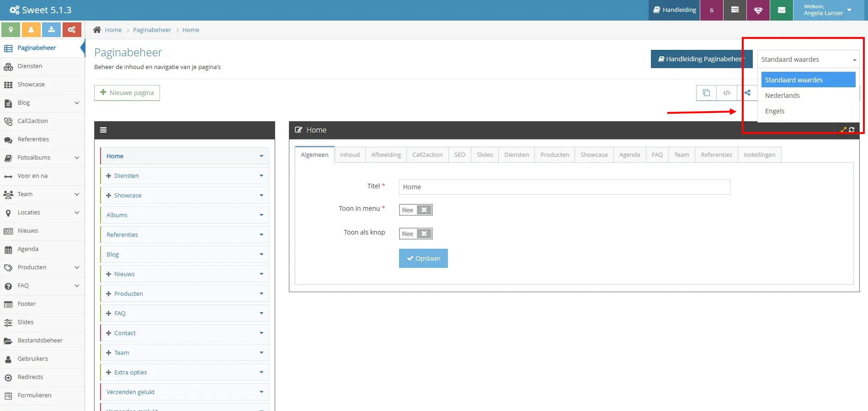Viewport: 868px width, 411px height.
Task: Click the Paginabeheer breadcrumb link
Action: click(x=152, y=30)
